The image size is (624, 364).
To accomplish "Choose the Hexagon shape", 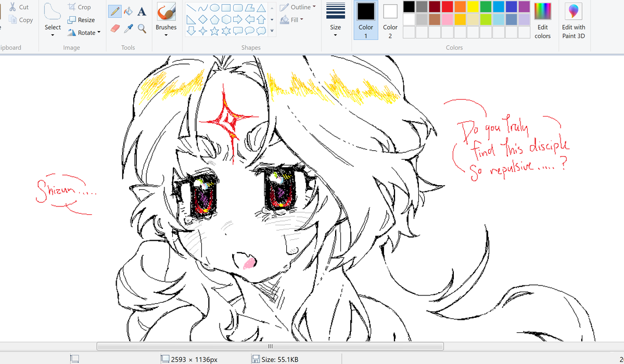I will pos(226,19).
